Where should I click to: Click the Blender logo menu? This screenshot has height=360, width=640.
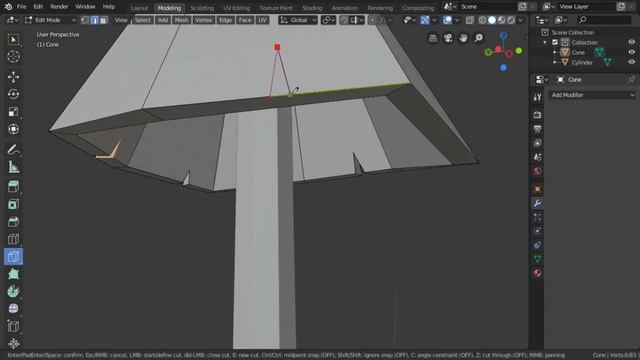[8, 7]
